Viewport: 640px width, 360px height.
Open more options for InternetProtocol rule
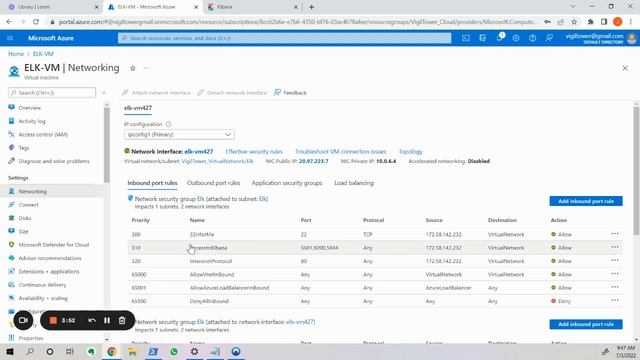tap(615, 260)
